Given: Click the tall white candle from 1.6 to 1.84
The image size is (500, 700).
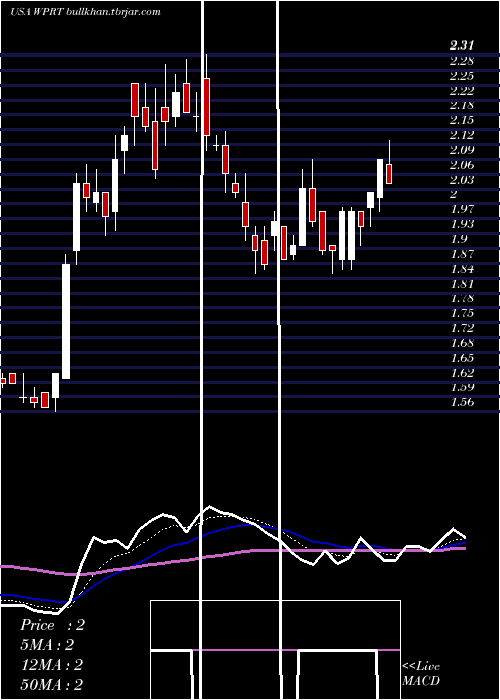Looking at the screenshot, I should (x=66, y=321).
